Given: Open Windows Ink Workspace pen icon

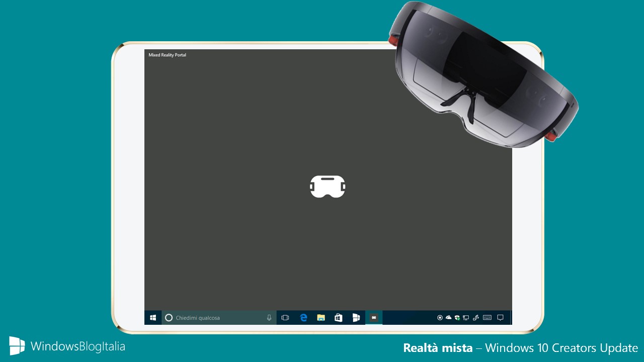Looking at the screenshot, I should pyautogui.click(x=476, y=318).
